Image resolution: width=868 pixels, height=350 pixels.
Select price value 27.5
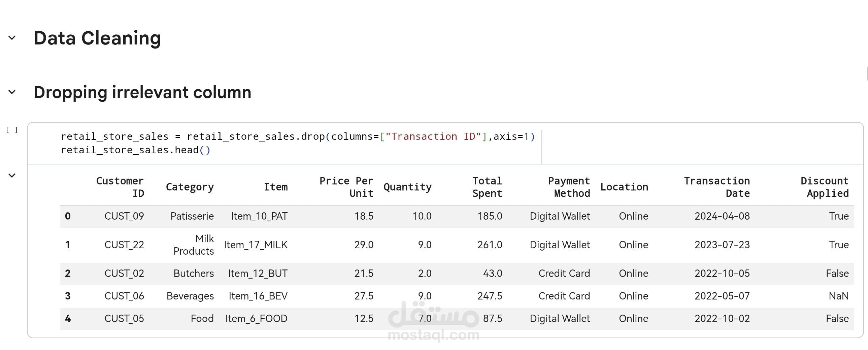(364, 296)
